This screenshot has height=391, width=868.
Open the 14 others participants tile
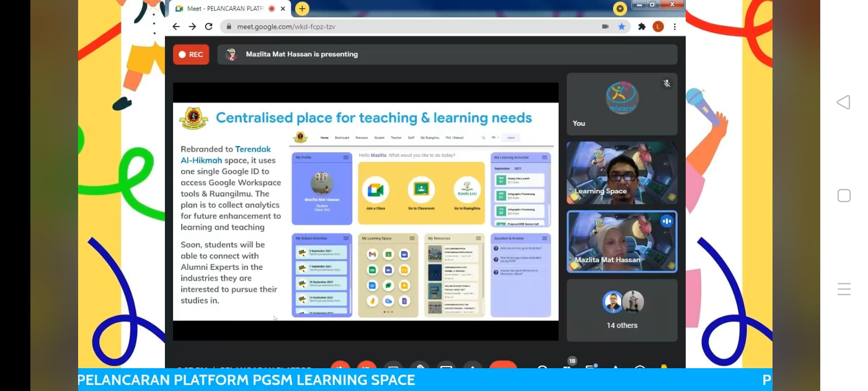point(622,310)
